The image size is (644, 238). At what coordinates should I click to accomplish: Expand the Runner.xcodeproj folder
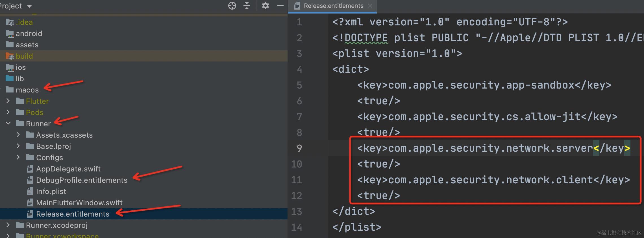(x=8, y=225)
